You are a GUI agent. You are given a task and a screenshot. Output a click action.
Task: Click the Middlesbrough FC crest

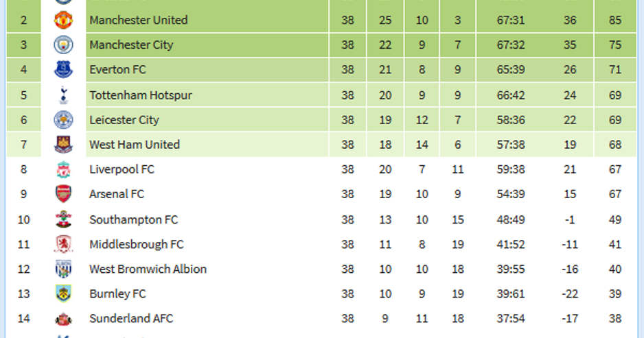63,244
